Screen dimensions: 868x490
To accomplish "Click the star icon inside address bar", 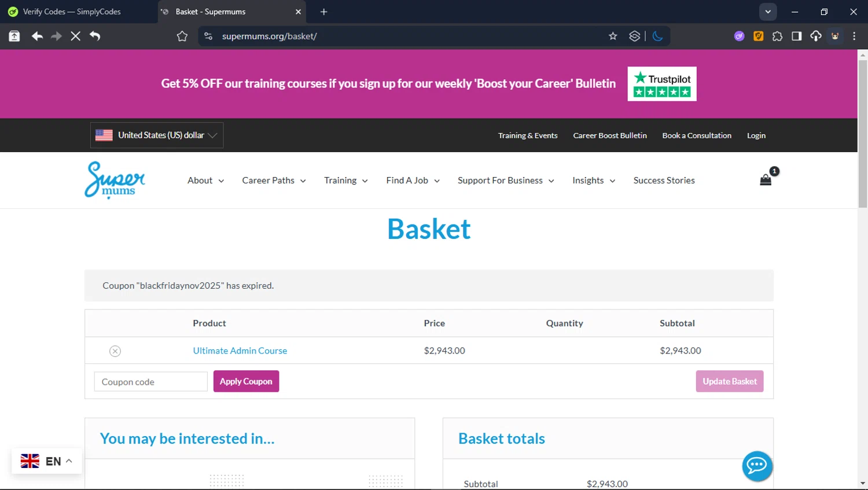I will coord(613,36).
